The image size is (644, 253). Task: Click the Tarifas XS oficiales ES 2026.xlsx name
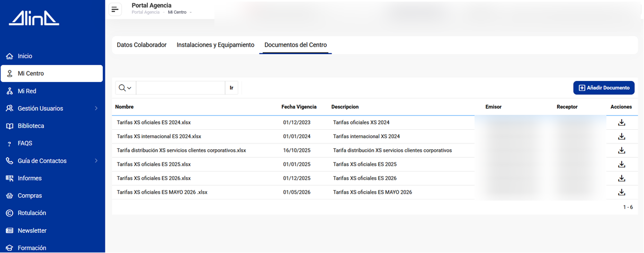click(x=154, y=178)
